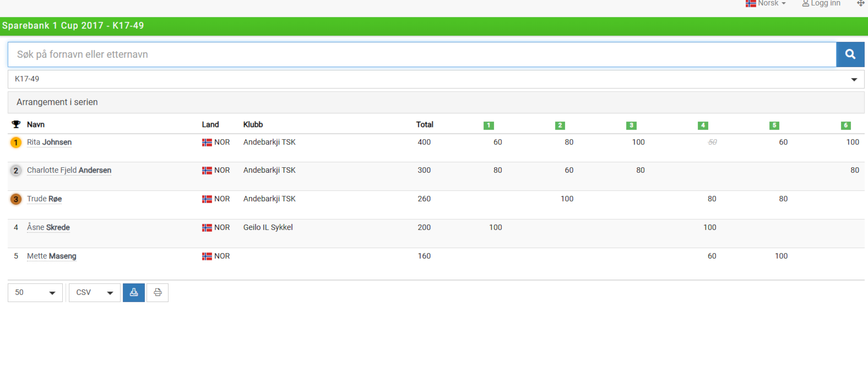The image size is (868, 378).
Task: Open Åsne Skrede's profile link
Action: (48, 227)
